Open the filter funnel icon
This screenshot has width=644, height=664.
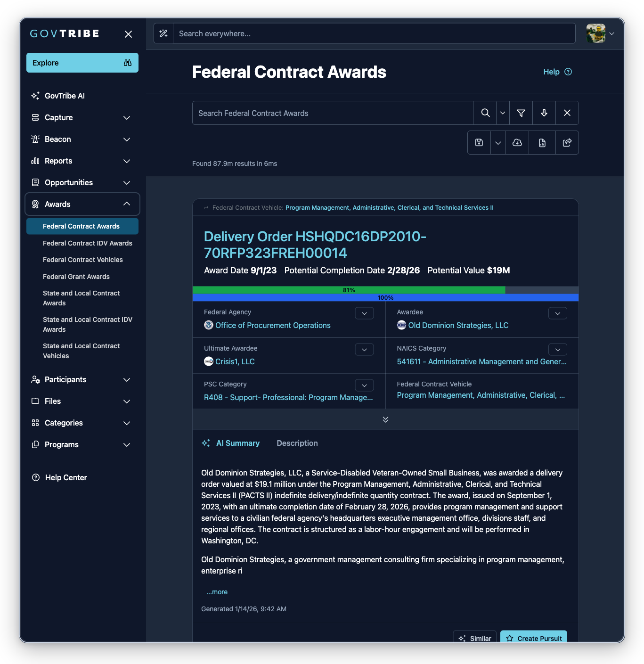[521, 113]
